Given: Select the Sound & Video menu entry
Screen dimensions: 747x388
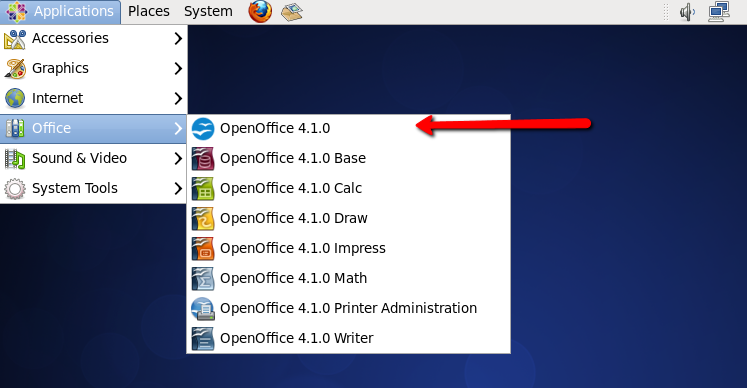Looking at the screenshot, I should (93, 159).
